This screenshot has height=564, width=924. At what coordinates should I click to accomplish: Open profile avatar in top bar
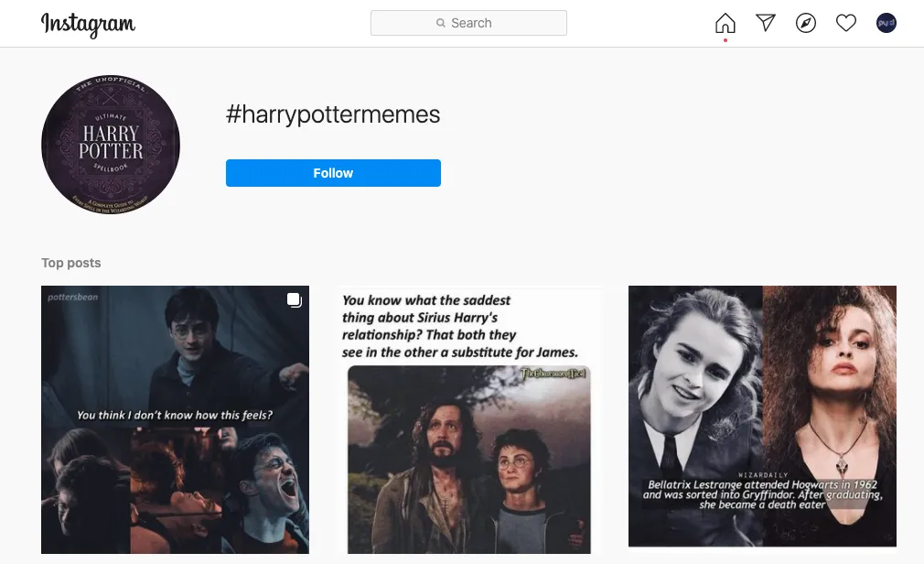886,23
